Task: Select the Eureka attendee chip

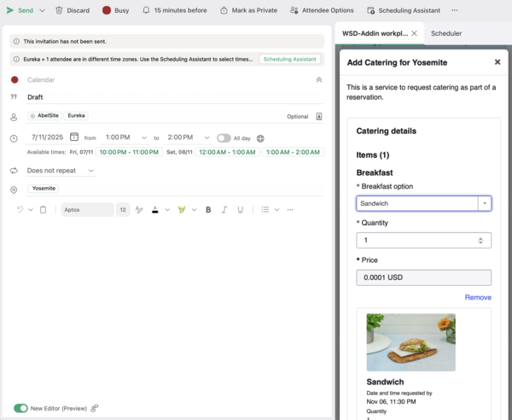Action: (x=76, y=115)
